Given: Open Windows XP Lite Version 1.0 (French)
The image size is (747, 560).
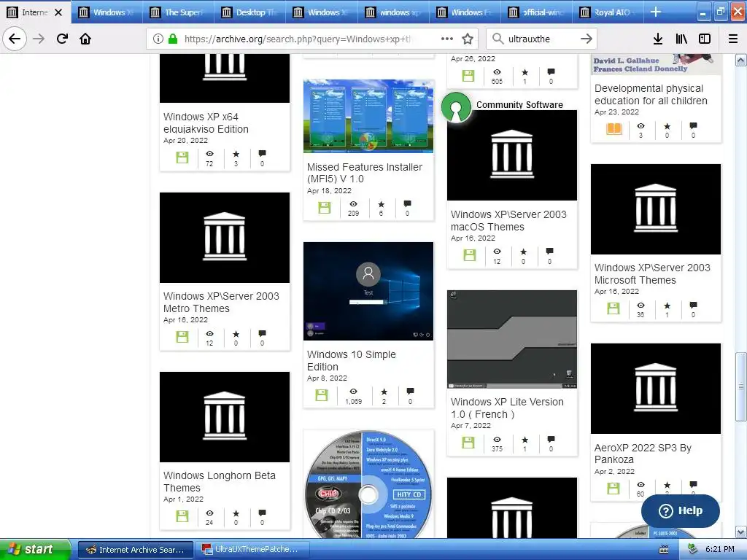Looking at the screenshot, I should [507, 408].
